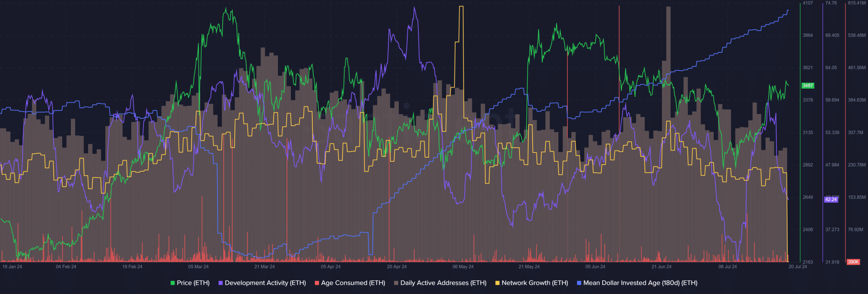Click the 76.92M axis value
868x294 pixels.
click(x=856, y=230)
